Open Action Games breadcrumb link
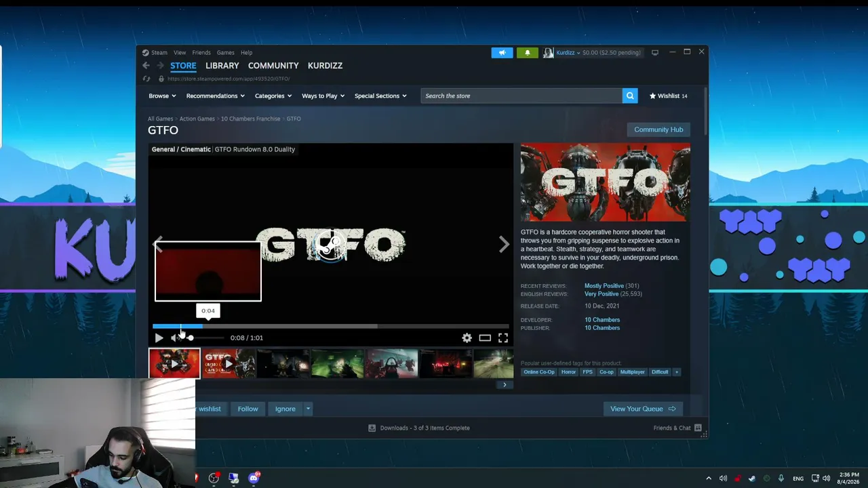868x488 pixels. pyautogui.click(x=197, y=119)
